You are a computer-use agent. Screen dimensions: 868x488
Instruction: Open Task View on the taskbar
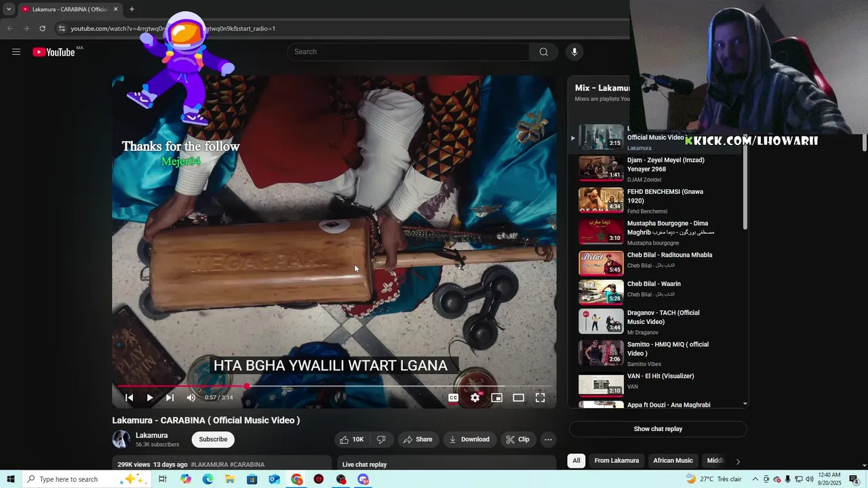pyautogui.click(x=163, y=479)
